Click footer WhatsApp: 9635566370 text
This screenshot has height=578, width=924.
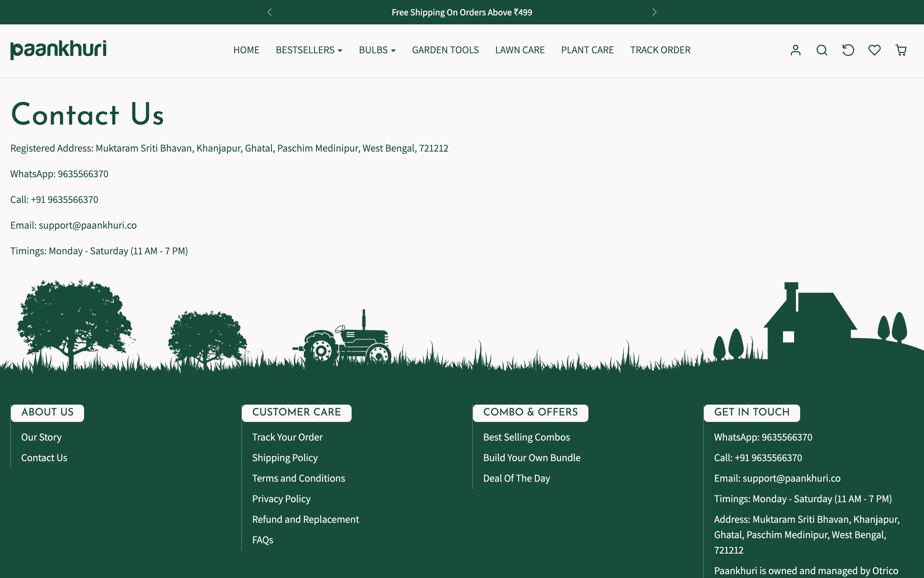pos(763,437)
